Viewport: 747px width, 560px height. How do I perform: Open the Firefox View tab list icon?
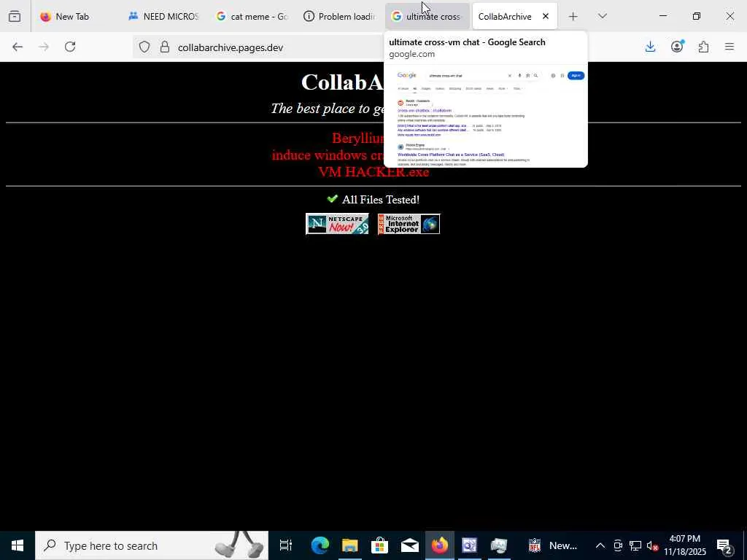[15, 16]
